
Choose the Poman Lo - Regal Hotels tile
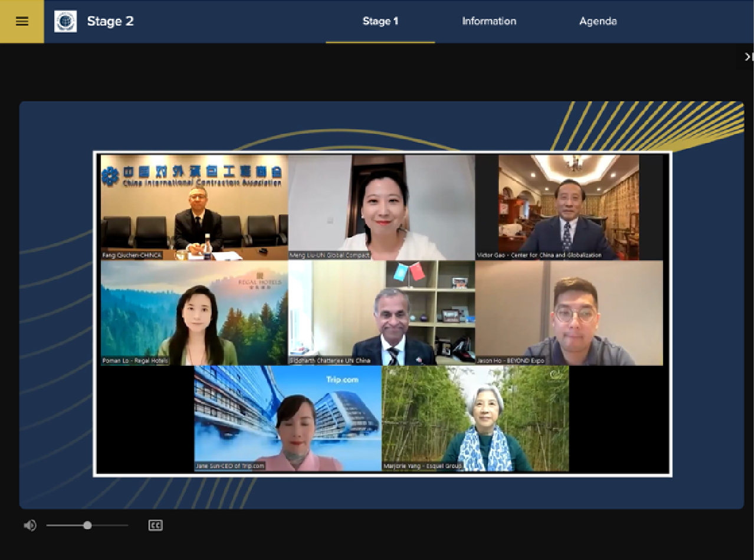pyautogui.click(x=194, y=313)
